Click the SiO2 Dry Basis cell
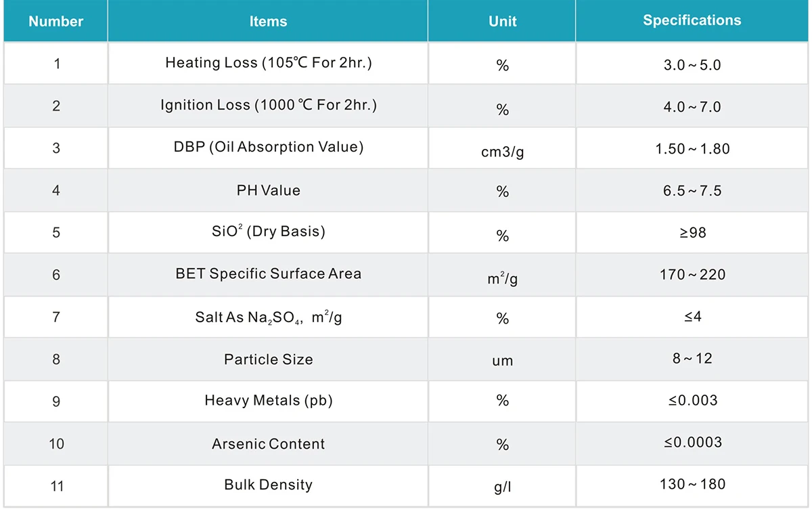 [x=268, y=231]
